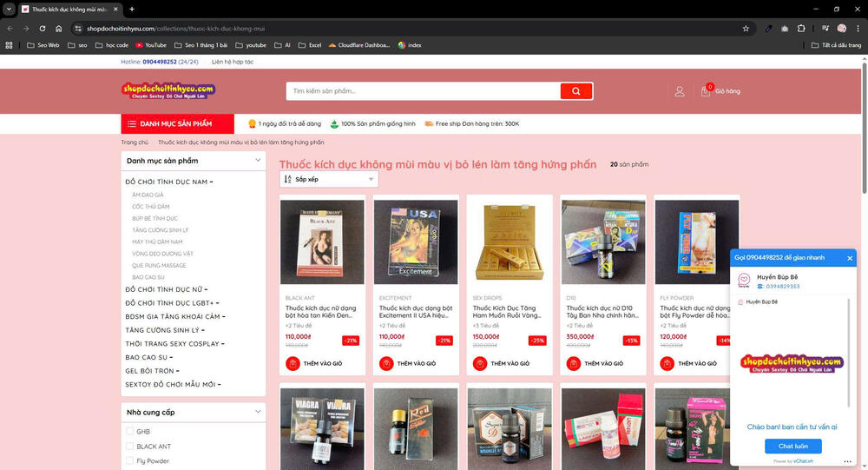Open the red DANH MỤC SẢN PHẨM menu
868x470 pixels.
(x=178, y=124)
